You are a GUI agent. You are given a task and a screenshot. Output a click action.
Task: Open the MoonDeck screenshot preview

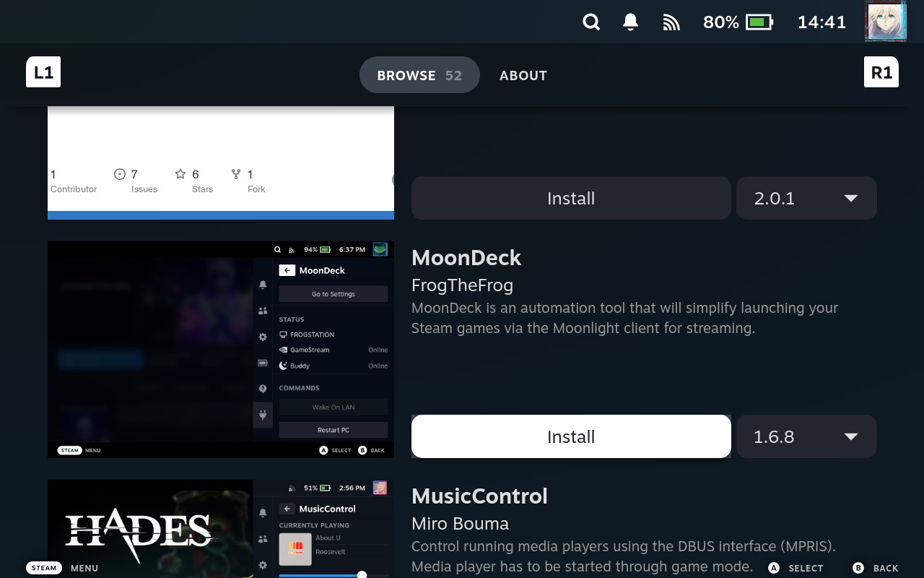pyautogui.click(x=221, y=350)
